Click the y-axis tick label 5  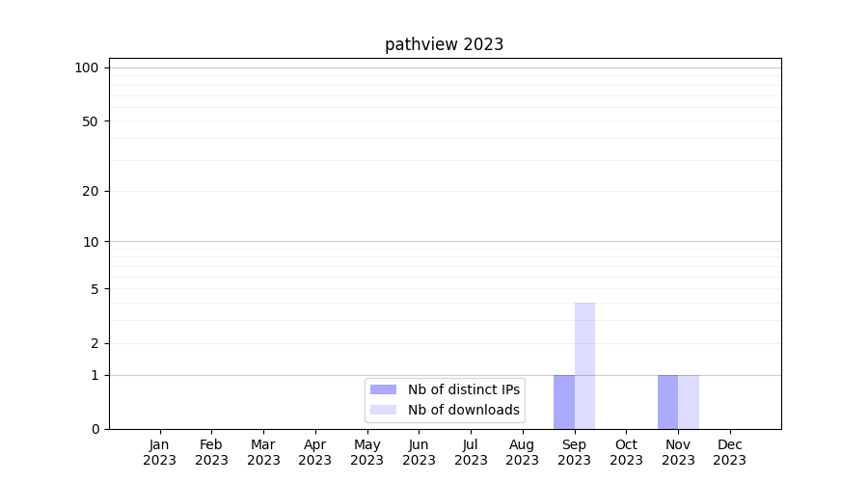[95, 288]
